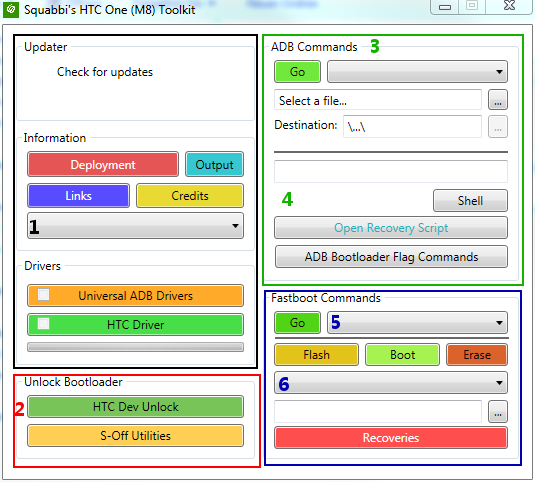Tick the HTC Driver checkbox
Screen dimensions: 535x482
click(x=44, y=323)
